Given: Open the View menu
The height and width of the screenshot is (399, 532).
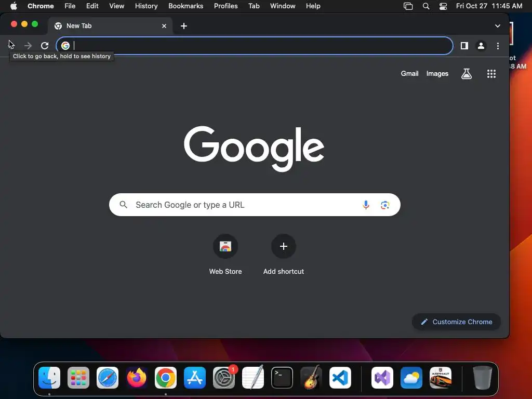Looking at the screenshot, I should tap(116, 6).
